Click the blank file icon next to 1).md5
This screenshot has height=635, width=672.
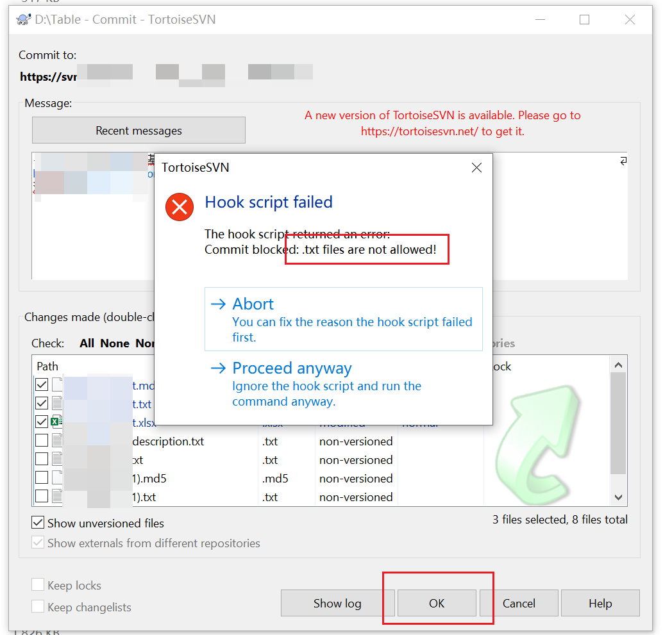56,478
